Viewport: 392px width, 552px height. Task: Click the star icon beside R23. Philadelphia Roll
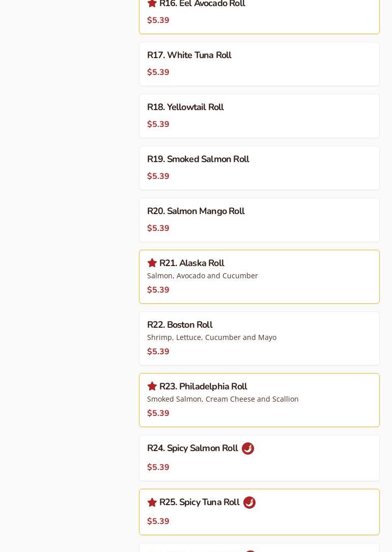click(152, 386)
